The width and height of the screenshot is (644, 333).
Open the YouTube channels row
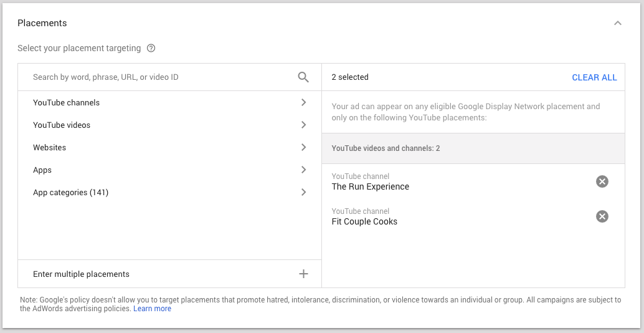pyautogui.click(x=169, y=102)
